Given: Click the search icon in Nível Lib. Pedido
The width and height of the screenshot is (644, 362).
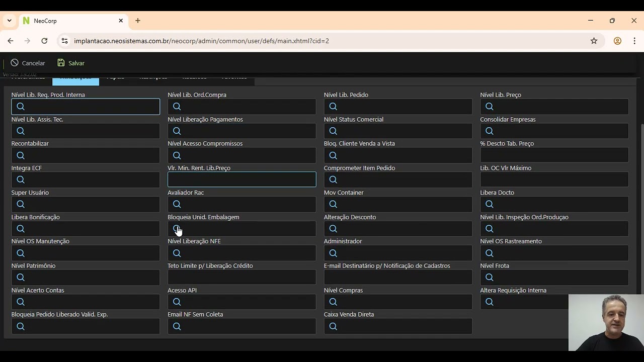Looking at the screenshot, I should (333, 106).
